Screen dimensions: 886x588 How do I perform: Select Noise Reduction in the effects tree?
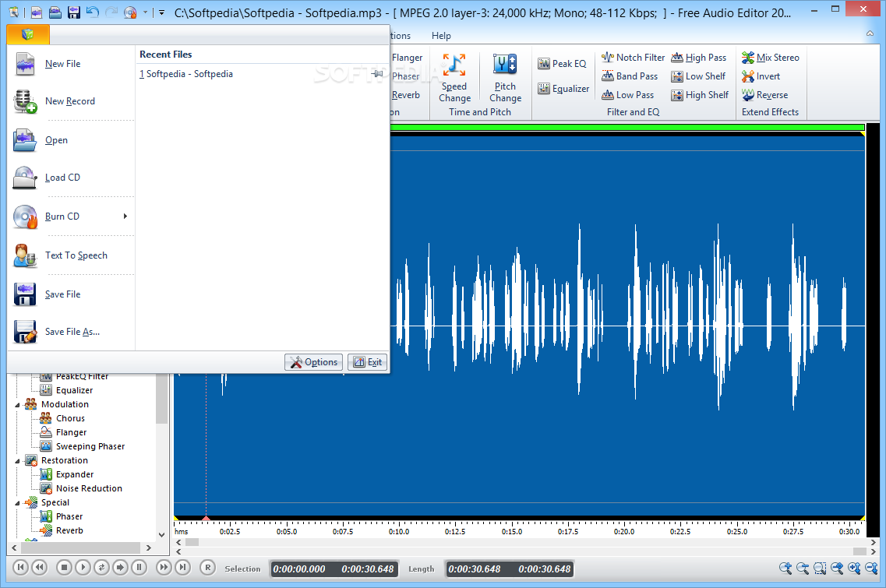89,488
